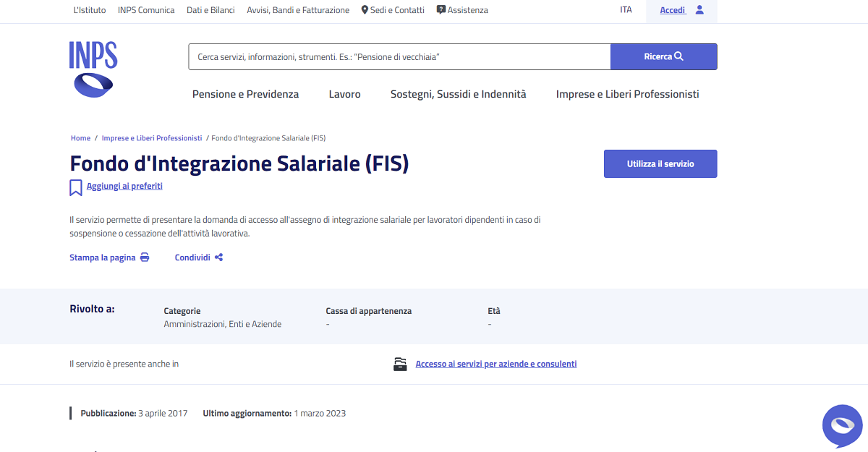Open INPS Comunica top menu
This screenshot has height=452, width=868.
point(146,10)
